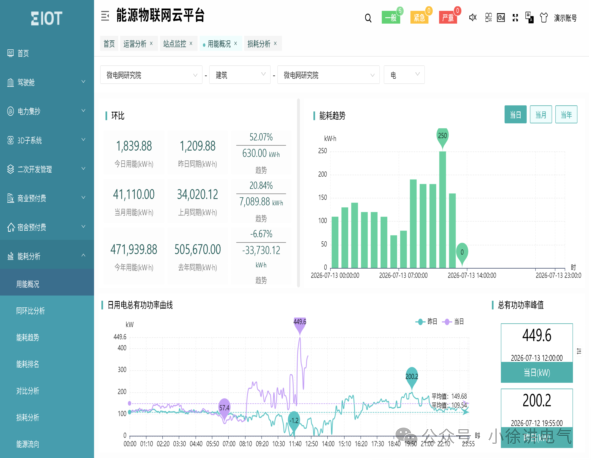Image resolution: width=591 pixels, height=460 pixels.
Task: Open the theme shirt icon
Action: pos(544,18)
